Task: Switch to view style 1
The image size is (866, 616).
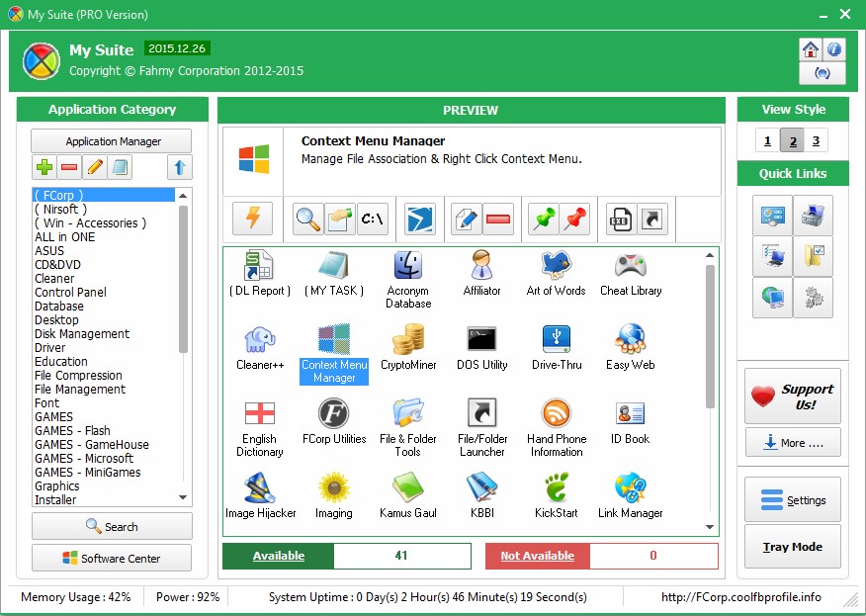Action: (768, 140)
